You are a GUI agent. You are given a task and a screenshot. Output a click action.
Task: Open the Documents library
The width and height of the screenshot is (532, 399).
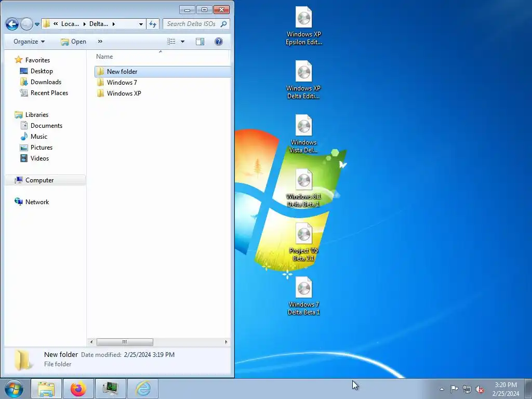(x=46, y=126)
